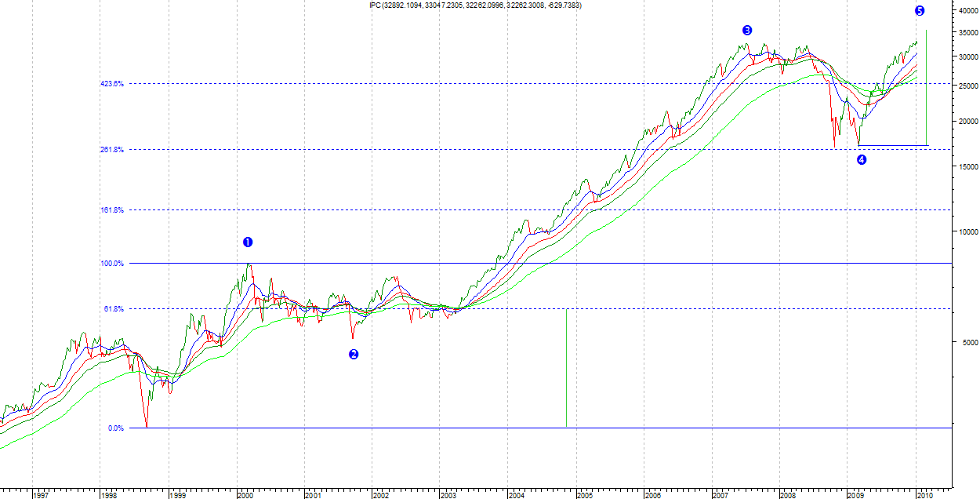This screenshot has height=499, width=980.
Task: Select wave marker 4 near the 2009 low
Action: (862, 160)
